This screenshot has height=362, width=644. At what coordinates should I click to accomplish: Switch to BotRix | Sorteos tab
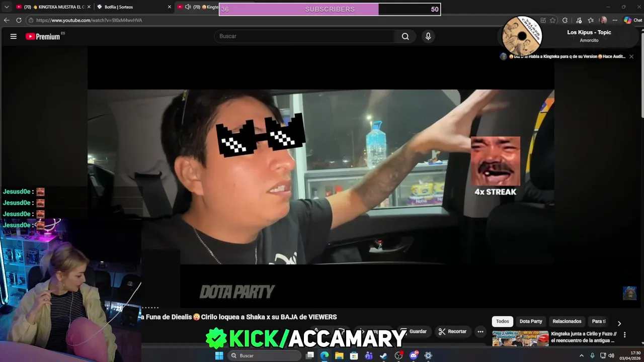[133, 7]
